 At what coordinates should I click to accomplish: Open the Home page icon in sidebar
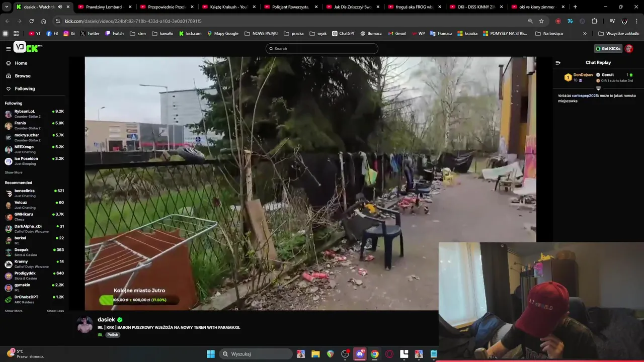[x=9, y=63]
